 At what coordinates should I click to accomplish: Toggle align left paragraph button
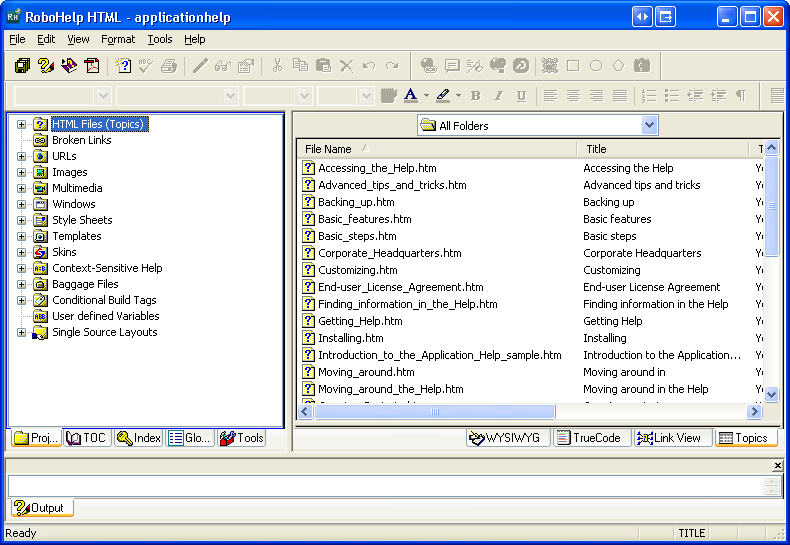(550, 95)
